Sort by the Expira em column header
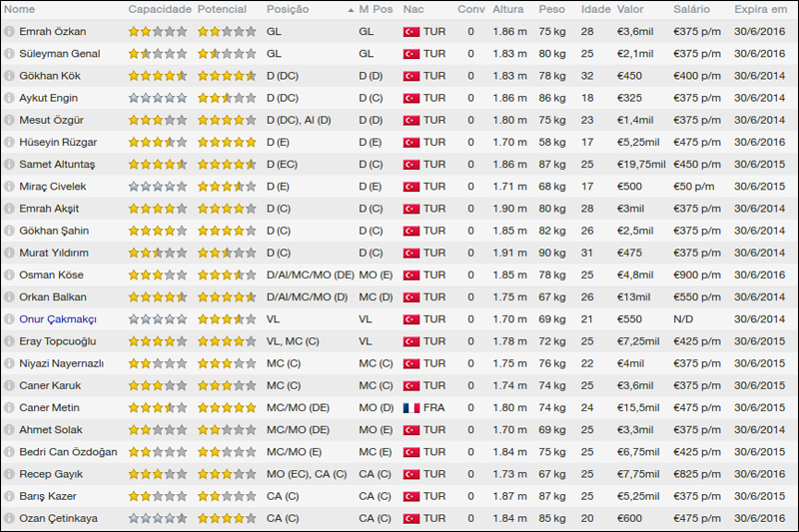 (x=761, y=9)
